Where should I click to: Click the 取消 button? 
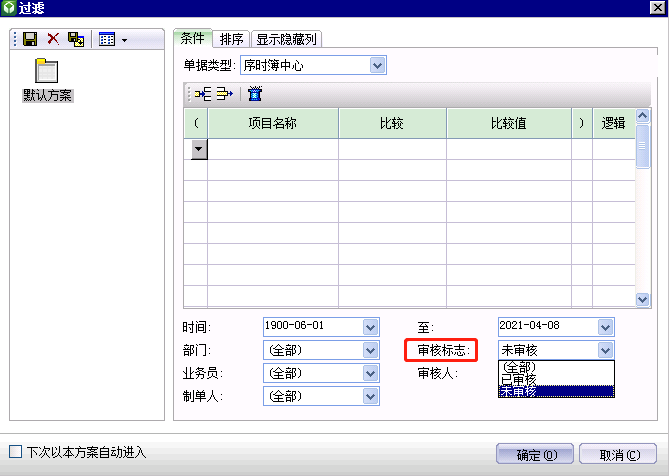pos(619,454)
